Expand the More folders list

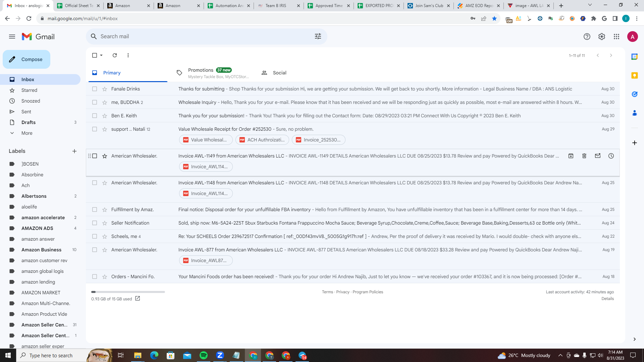(27, 133)
